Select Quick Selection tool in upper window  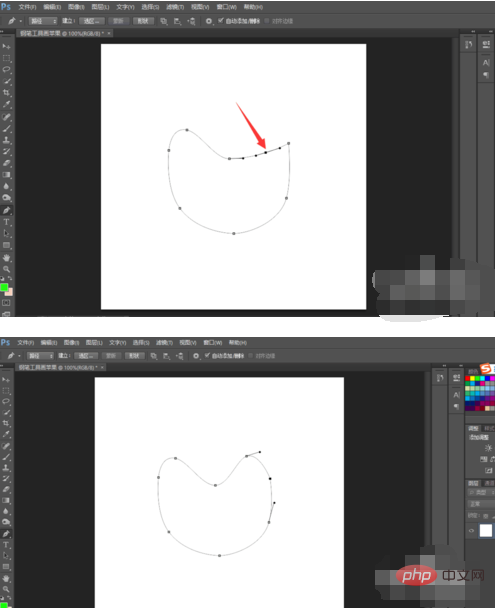pyautogui.click(x=6, y=81)
